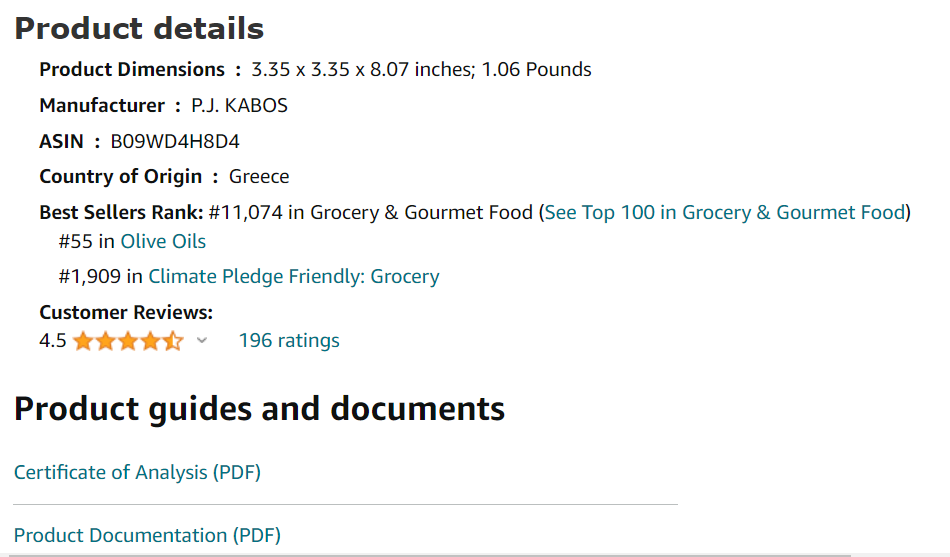Click the orange star rating icons
This screenshot has width=950, height=557.
128,341
